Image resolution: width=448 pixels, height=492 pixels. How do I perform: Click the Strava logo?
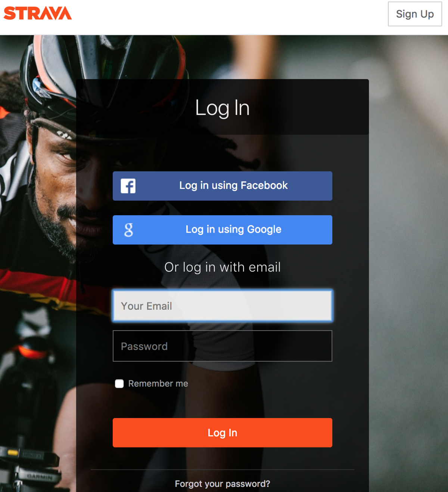click(38, 13)
